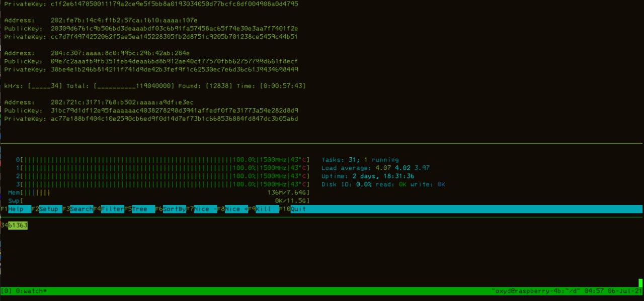Viewport: 644px width, 301px height.
Task: Click the Found count [12838]
Action: pyautogui.click(x=219, y=86)
